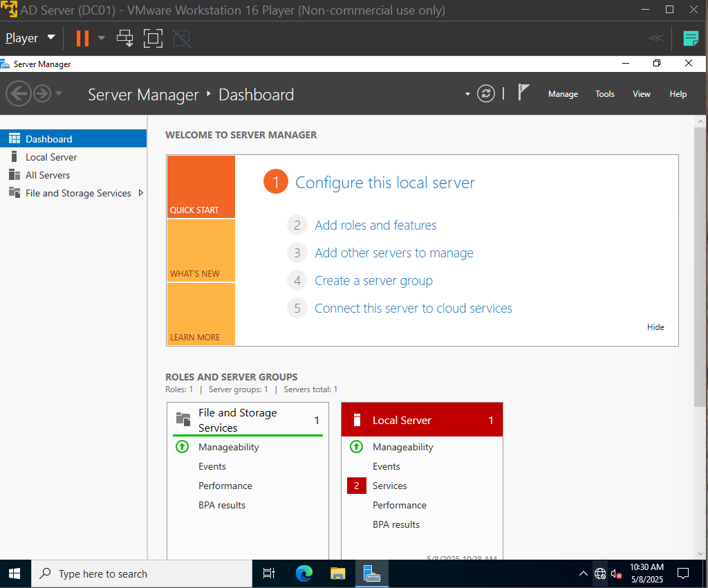
Task: Open the network status tray icon
Action: pyautogui.click(x=599, y=573)
